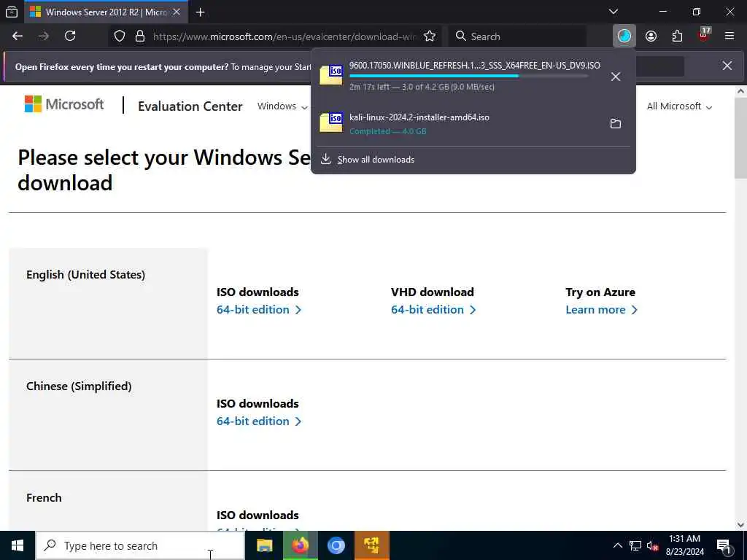
Task: Click the WINBLUE_REFRESH download progress bar
Action: [469, 76]
